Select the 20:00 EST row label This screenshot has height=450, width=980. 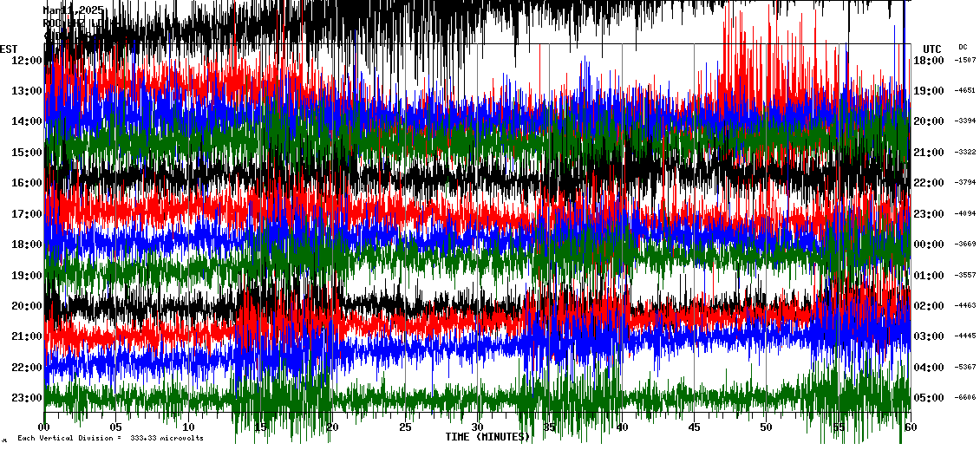(26, 306)
